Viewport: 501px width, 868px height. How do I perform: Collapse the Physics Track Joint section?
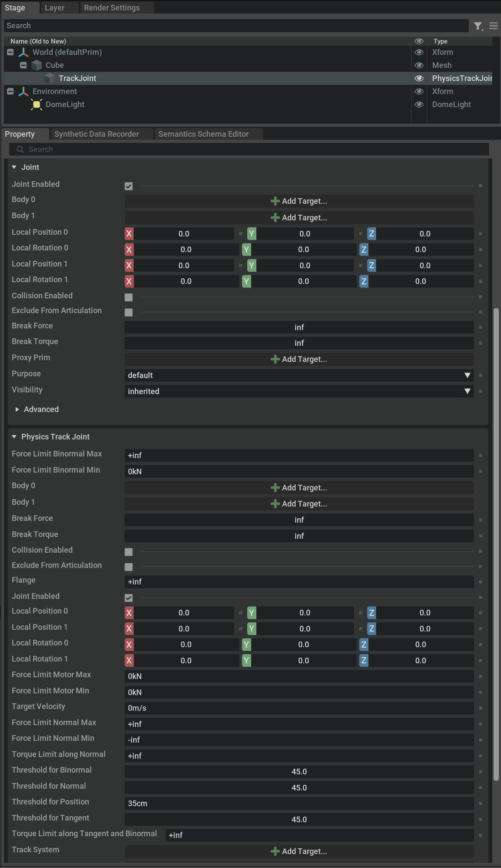(14, 437)
